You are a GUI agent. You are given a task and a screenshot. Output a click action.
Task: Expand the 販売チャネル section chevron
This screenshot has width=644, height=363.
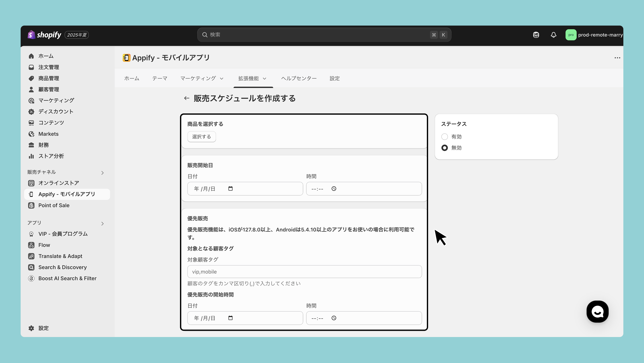coord(102,173)
